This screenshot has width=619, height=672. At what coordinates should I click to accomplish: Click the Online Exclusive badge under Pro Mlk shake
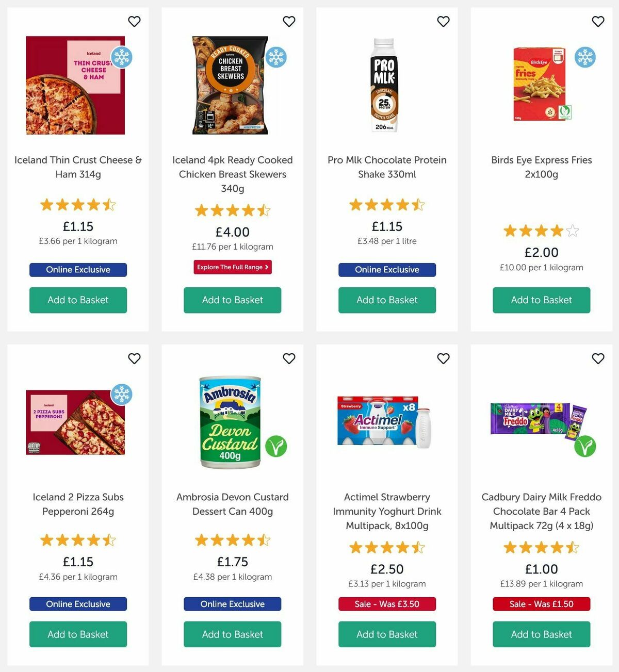coord(387,270)
